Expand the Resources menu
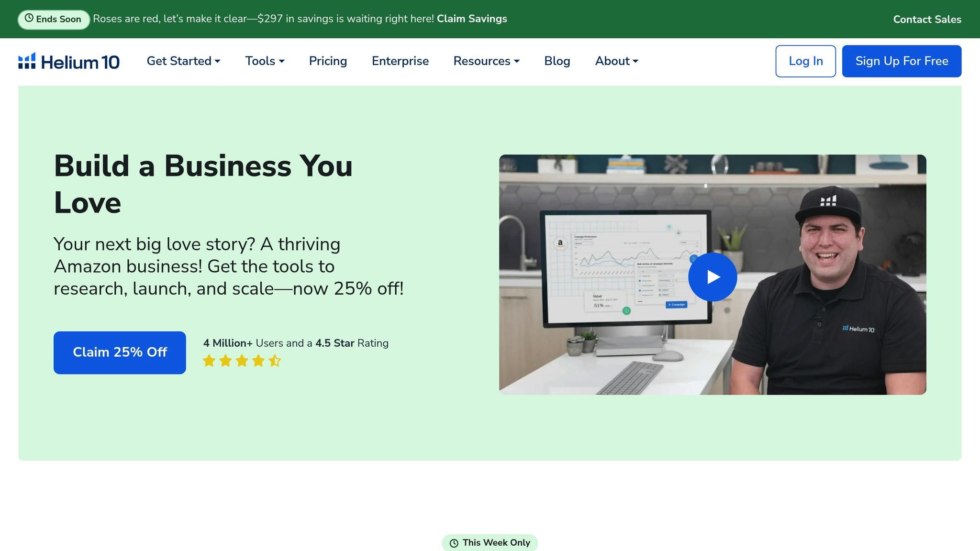 pos(486,61)
